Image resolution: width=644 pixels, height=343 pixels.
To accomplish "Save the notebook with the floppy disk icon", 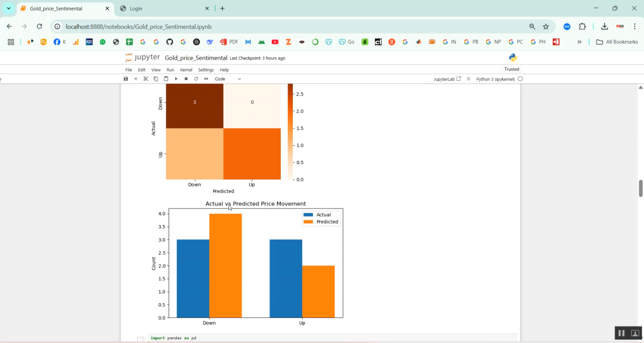I will point(126,79).
